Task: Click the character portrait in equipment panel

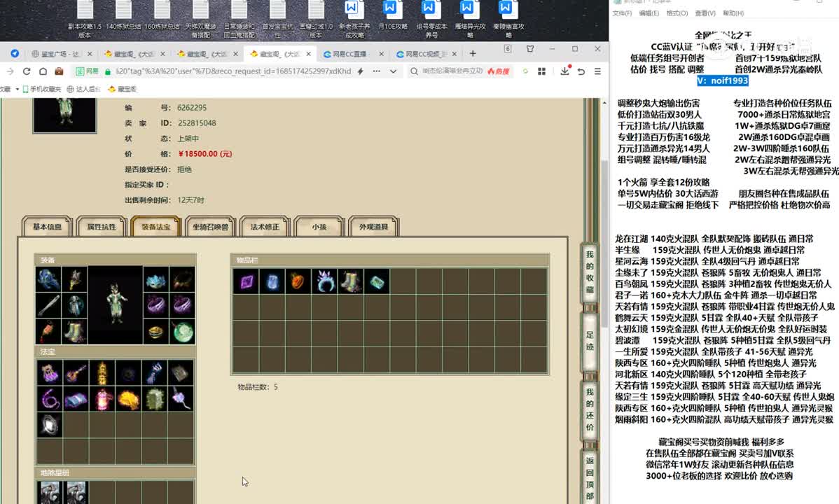Action: point(116,305)
